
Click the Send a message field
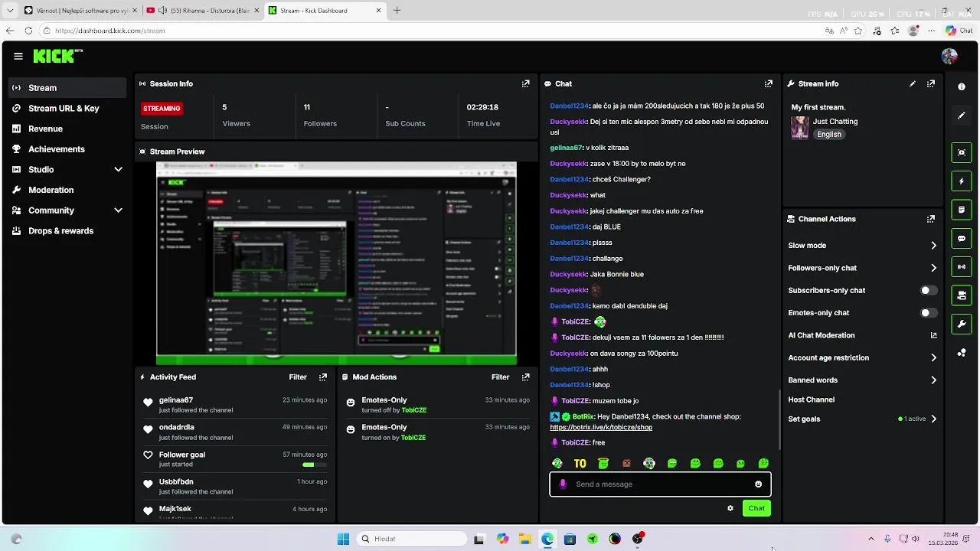660,484
